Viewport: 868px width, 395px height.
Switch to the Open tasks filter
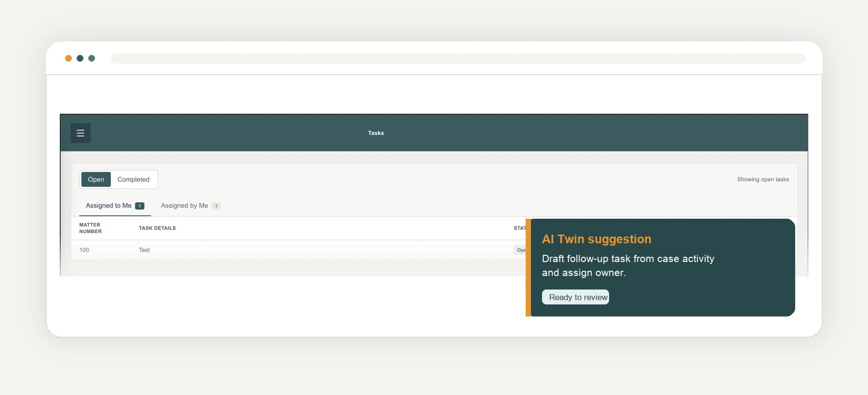96,179
